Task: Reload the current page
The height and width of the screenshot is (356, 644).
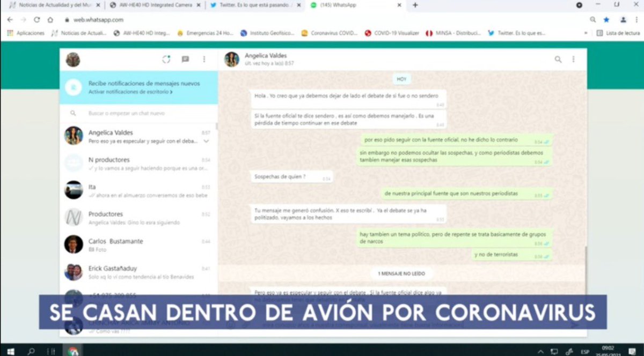Action: (37, 19)
